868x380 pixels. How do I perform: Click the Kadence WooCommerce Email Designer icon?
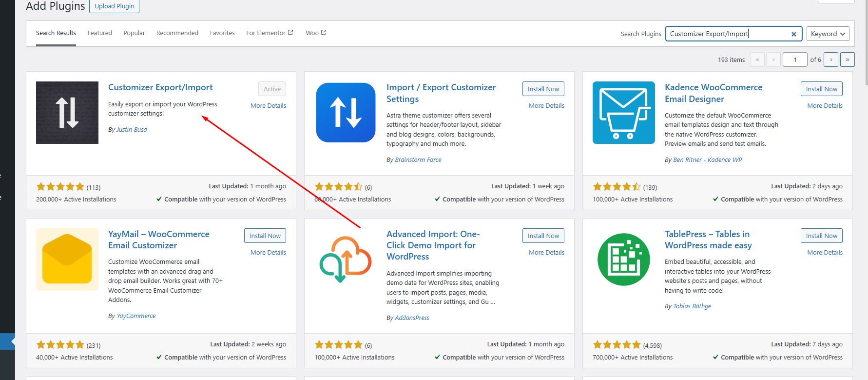coord(623,113)
